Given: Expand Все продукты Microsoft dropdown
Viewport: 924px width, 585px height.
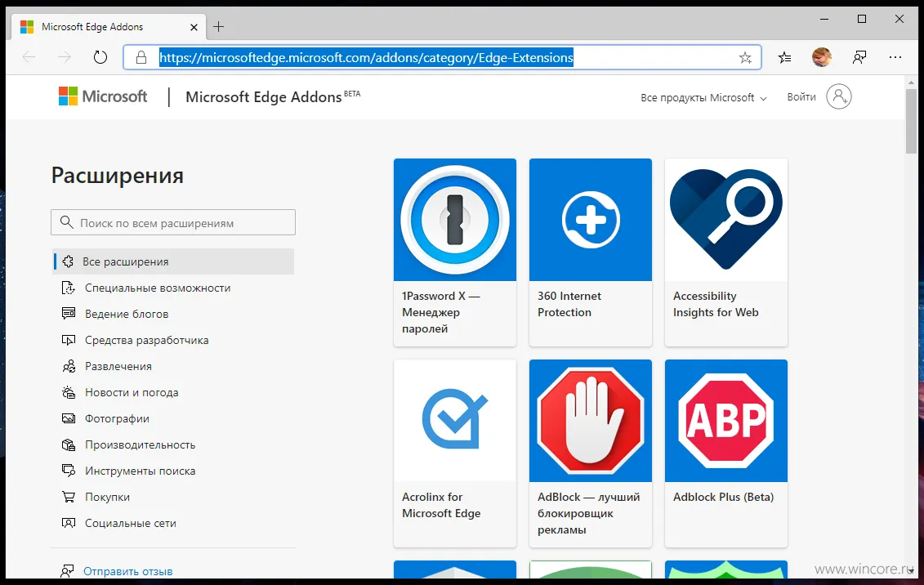Looking at the screenshot, I should [703, 97].
